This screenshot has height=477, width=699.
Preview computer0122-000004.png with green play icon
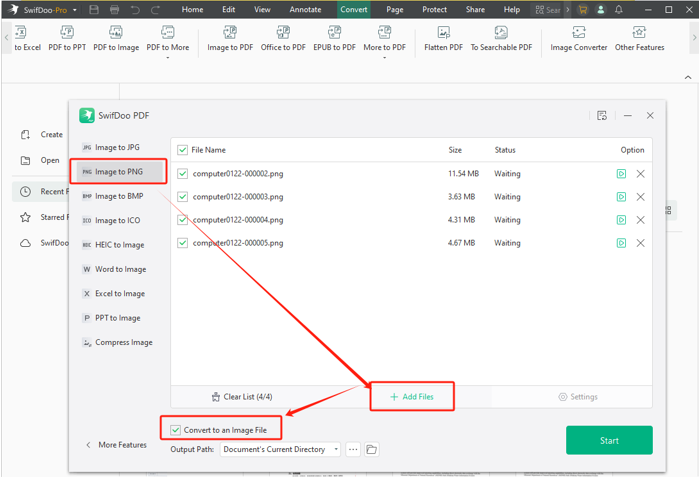tap(621, 220)
